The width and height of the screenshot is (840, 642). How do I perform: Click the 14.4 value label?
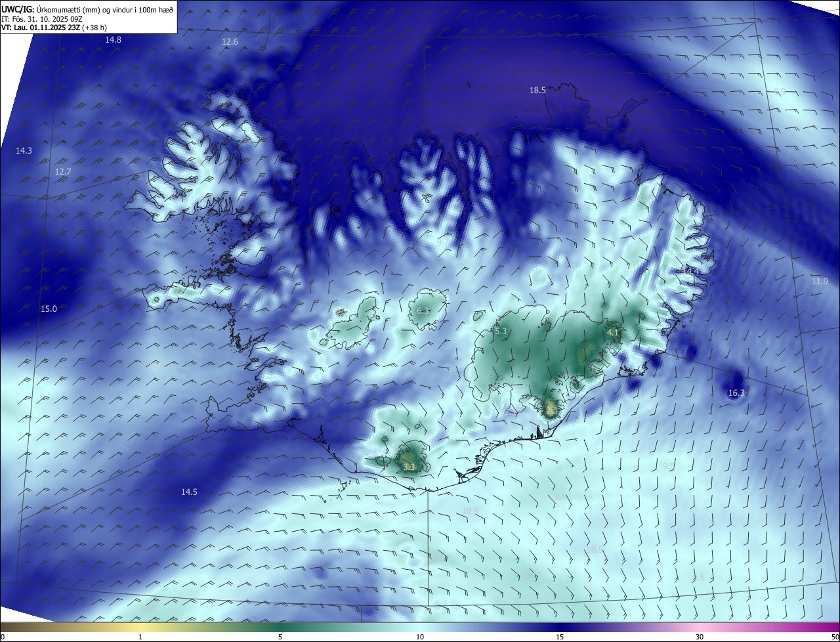click(690, 271)
